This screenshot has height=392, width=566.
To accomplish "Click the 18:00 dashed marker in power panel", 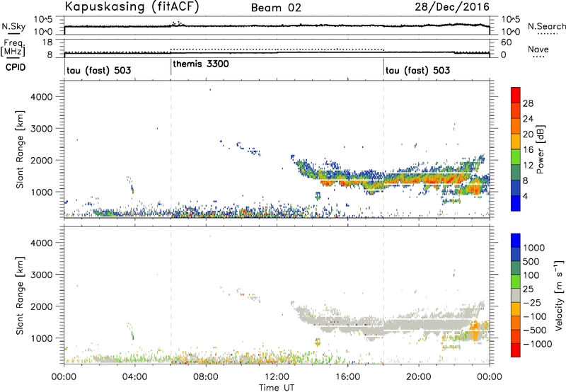I will [383, 149].
